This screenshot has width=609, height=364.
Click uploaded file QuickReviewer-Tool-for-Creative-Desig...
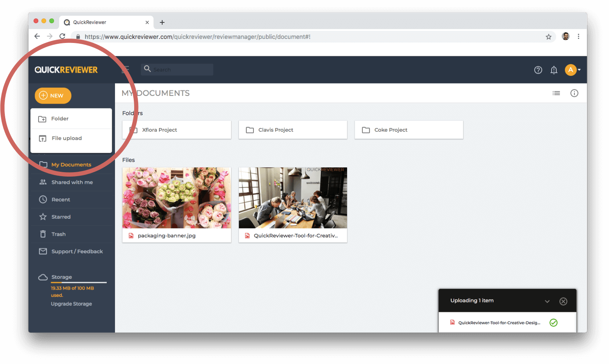coord(499,323)
